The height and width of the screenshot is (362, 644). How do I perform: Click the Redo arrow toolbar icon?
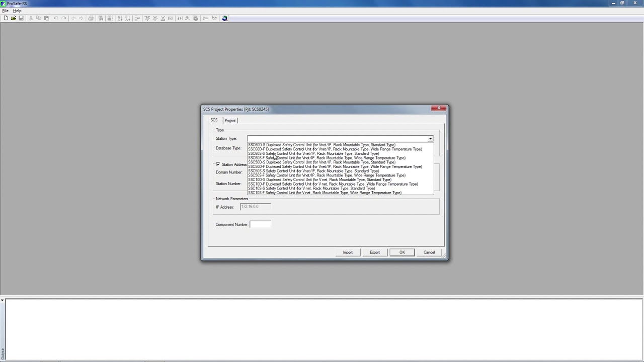pyautogui.click(x=64, y=18)
